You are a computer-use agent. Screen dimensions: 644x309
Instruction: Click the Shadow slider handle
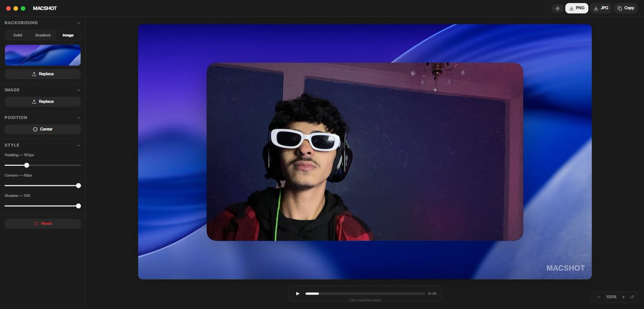click(78, 205)
